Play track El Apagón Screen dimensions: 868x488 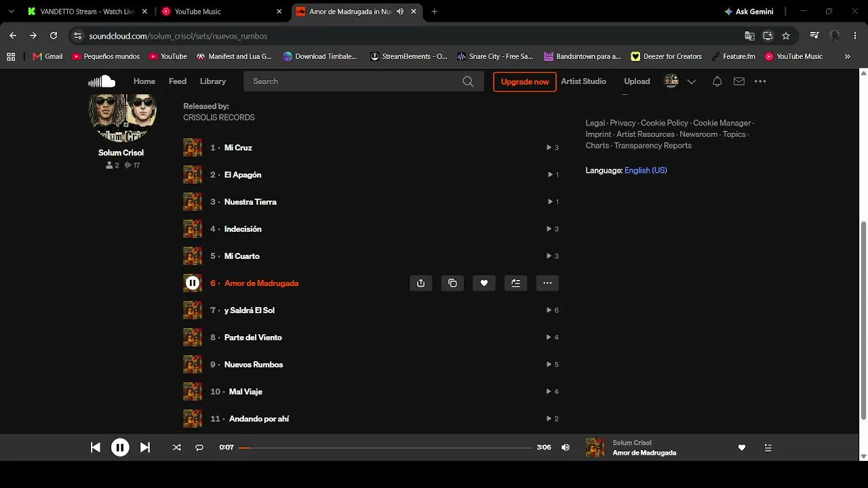click(243, 175)
